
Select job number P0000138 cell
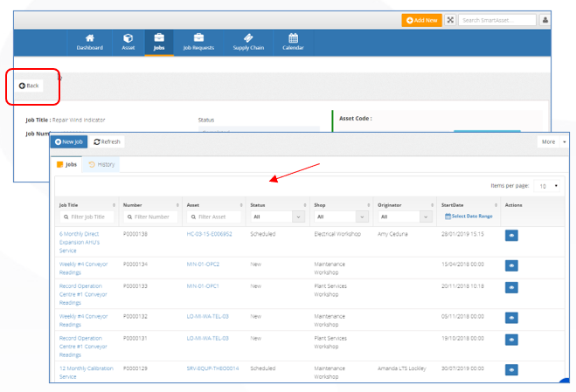135,234
